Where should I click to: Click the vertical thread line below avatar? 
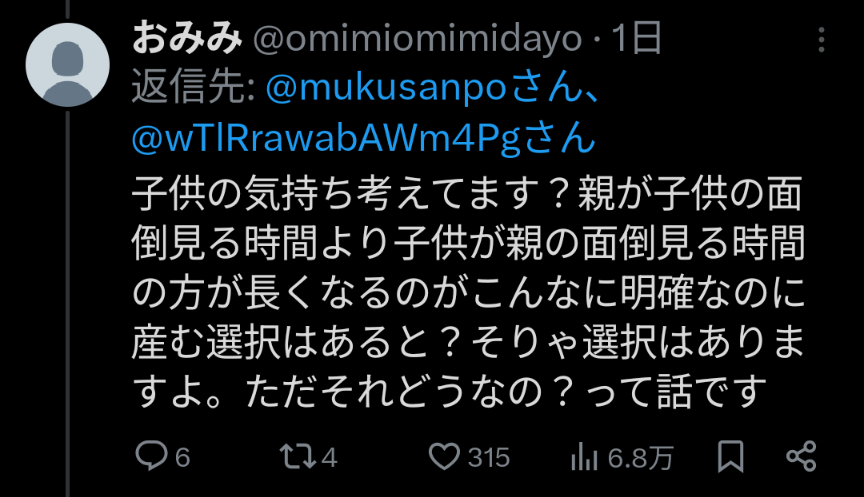68,303
